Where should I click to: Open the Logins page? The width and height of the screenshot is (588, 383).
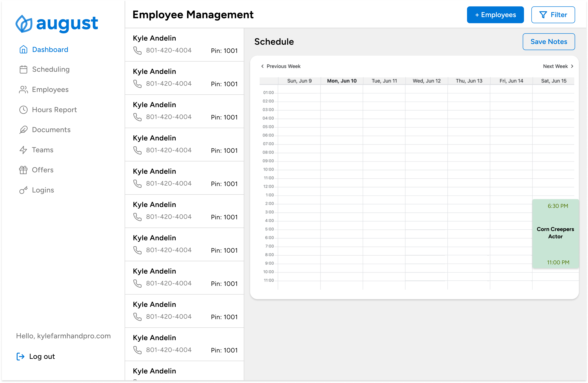[x=37, y=190]
